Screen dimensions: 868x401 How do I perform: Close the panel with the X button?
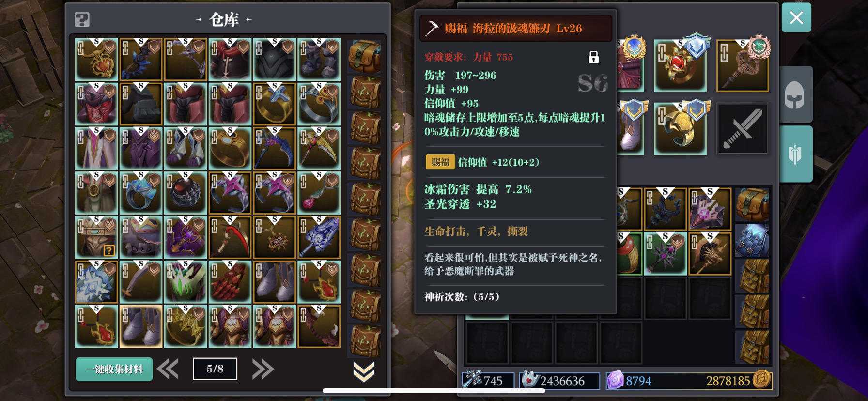pyautogui.click(x=796, y=18)
